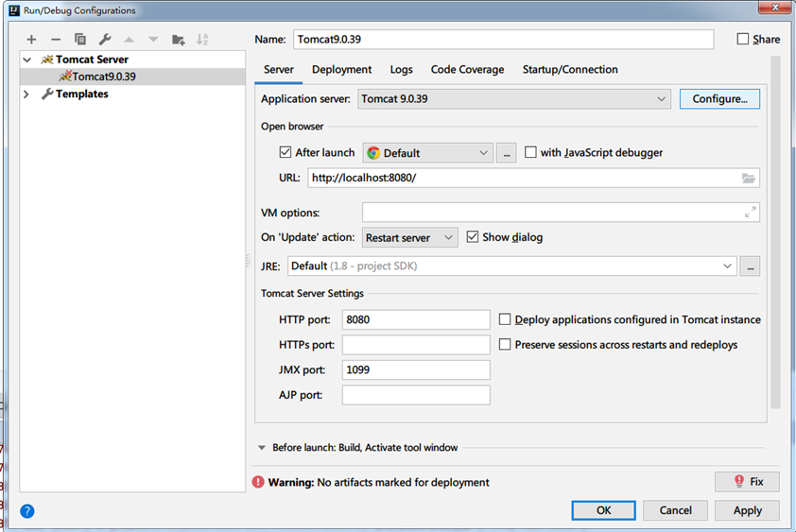Open edit templates wrench icon
Viewport: 796px width, 532px height.
tap(105, 39)
